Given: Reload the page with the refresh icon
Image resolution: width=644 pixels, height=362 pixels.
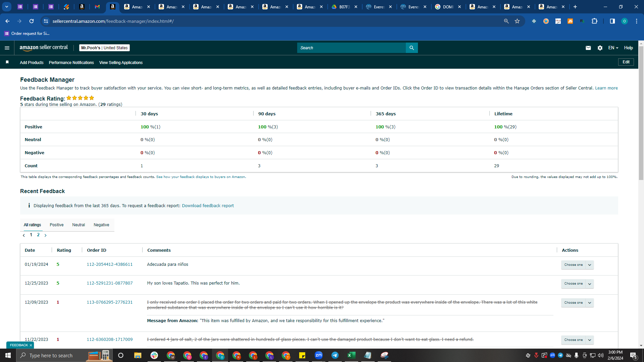Looking at the screenshot, I should point(32,21).
